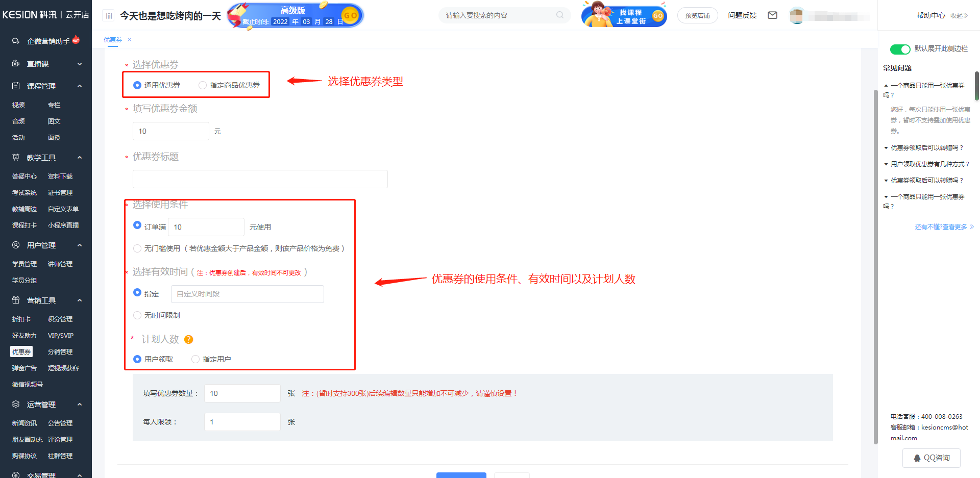Collapse help panel via 收起

tap(959, 15)
